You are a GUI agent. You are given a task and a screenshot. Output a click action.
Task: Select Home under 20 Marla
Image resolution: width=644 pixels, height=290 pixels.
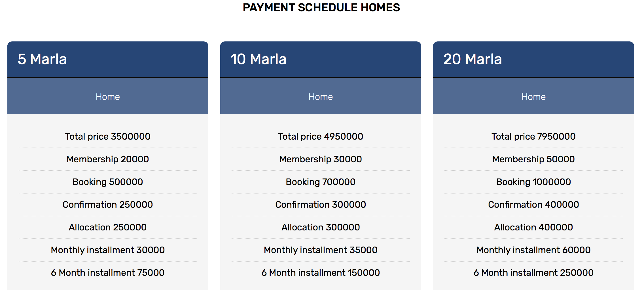pyautogui.click(x=533, y=97)
